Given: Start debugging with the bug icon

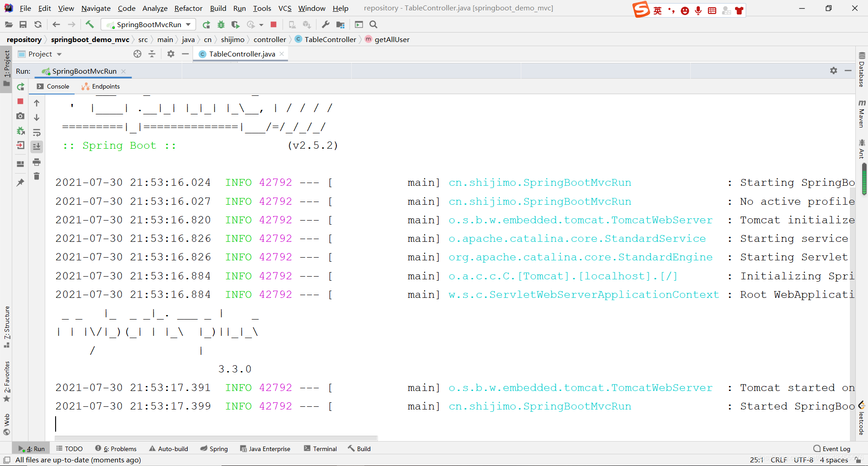Looking at the screenshot, I should (x=221, y=24).
